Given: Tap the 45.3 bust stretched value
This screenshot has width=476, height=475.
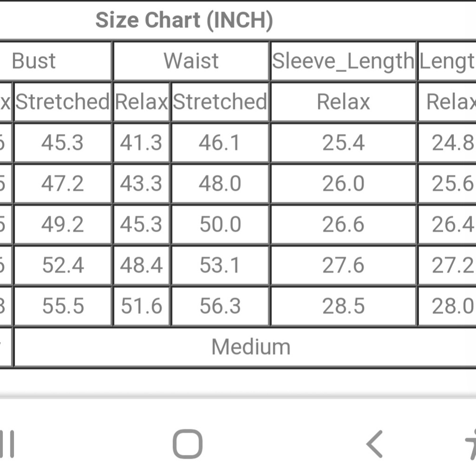Looking at the screenshot, I should tap(62, 143).
